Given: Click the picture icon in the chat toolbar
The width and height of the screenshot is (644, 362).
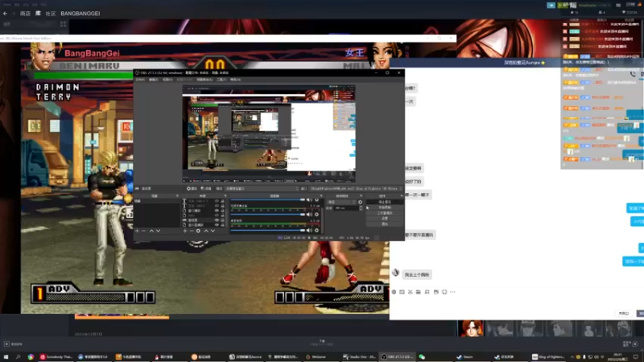Looking at the screenshot, I should tap(436, 292).
